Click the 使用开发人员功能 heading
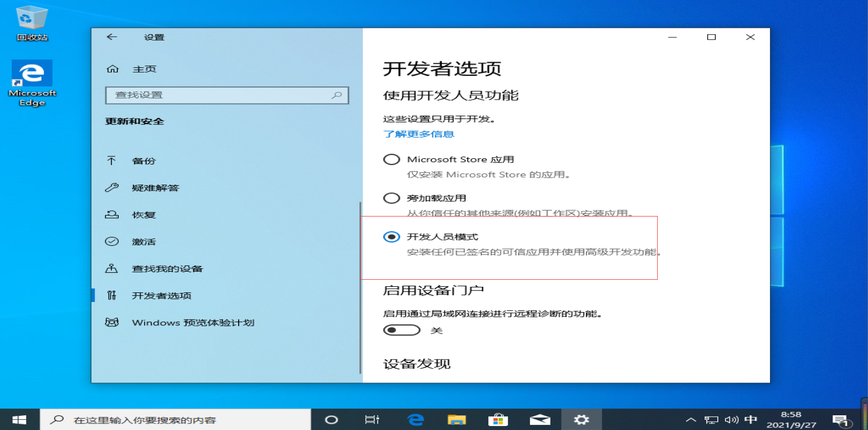 [x=451, y=95]
